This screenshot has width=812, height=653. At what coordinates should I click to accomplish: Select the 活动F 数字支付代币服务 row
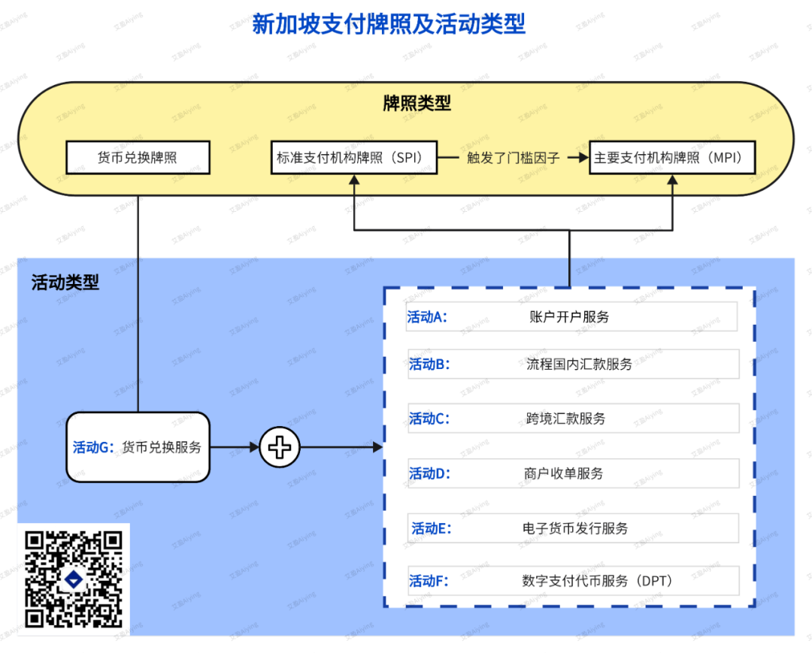click(573, 581)
